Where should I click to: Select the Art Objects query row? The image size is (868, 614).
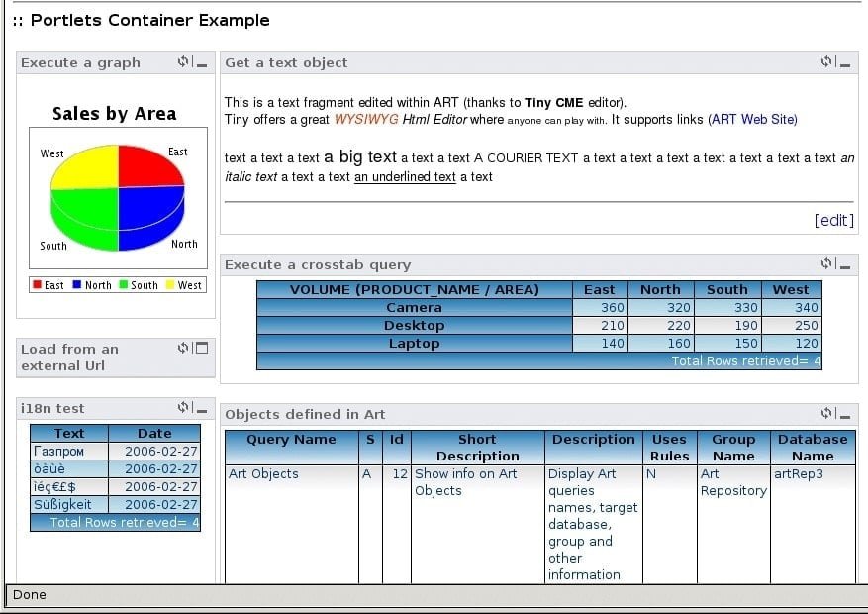tap(263, 474)
